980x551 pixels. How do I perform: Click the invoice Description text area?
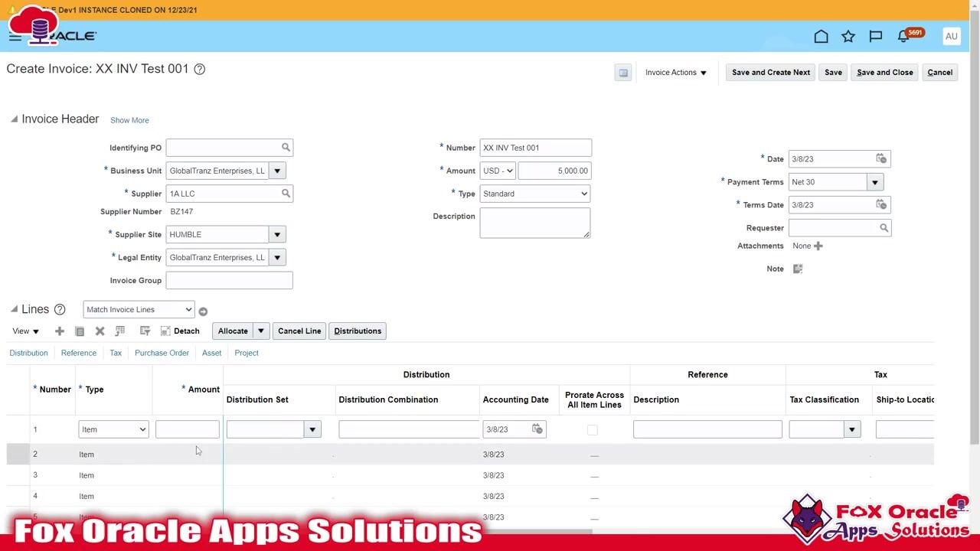pos(535,223)
